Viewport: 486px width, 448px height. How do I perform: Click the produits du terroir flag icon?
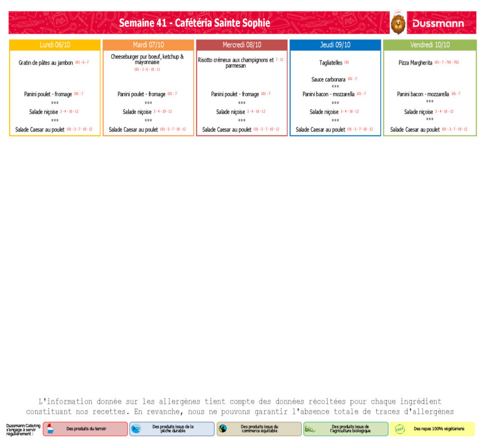(49, 429)
